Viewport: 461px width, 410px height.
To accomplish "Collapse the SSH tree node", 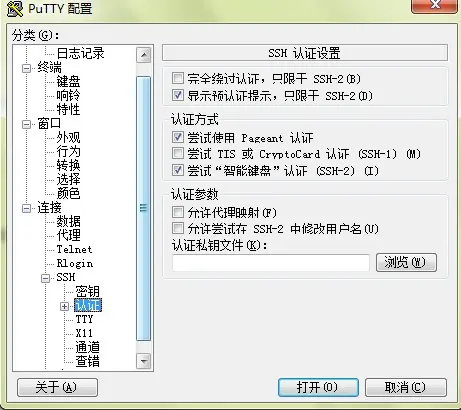I will pyautogui.click(x=45, y=278).
